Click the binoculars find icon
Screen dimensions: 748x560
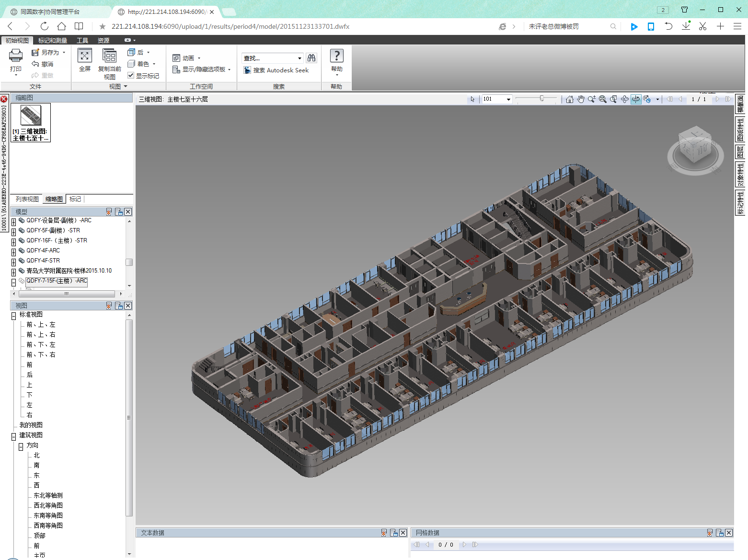click(x=311, y=58)
